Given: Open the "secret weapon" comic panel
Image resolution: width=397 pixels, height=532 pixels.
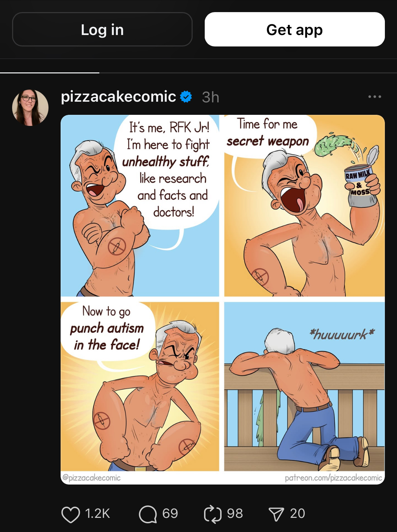Looking at the screenshot, I should (x=304, y=206).
